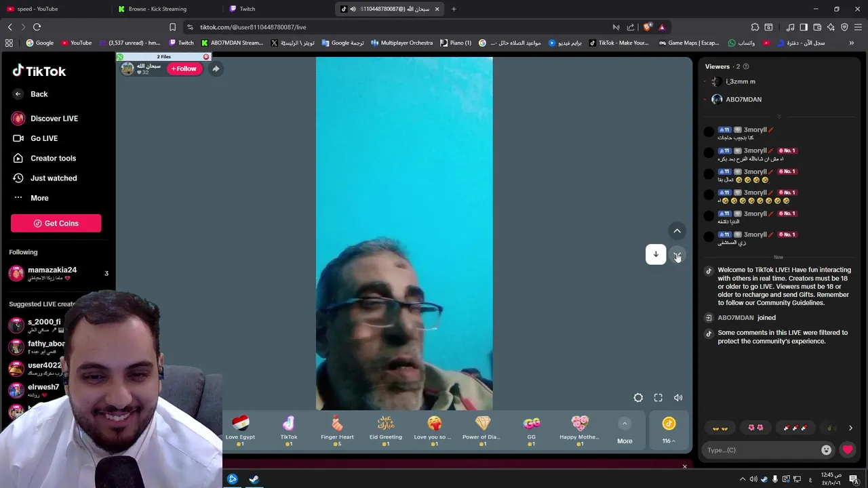The height and width of the screenshot is (488, 868).
Task: Click the TikTok logo in the sidebar
Action: point(39,70)
